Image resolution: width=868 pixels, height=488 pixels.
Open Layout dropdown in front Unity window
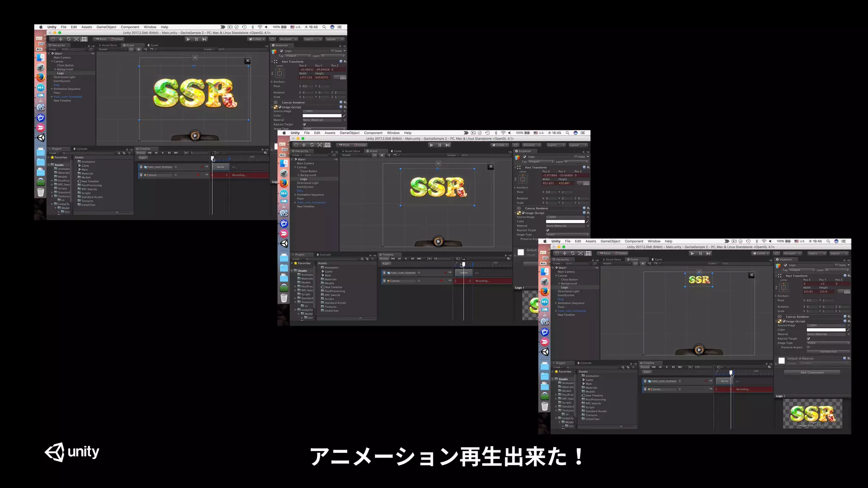(x=838, y=253)
